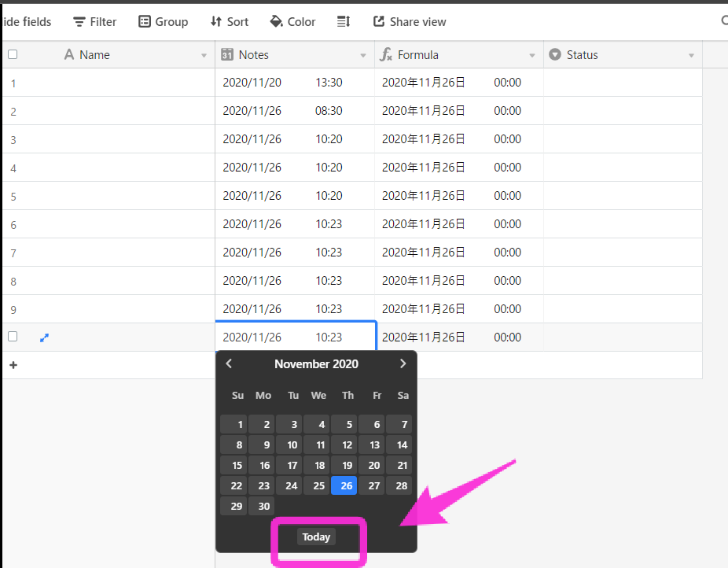Select November 20 in calendar
Viewport: 728px width, 568px height.
pyautogui.click(x=371, y=465)
